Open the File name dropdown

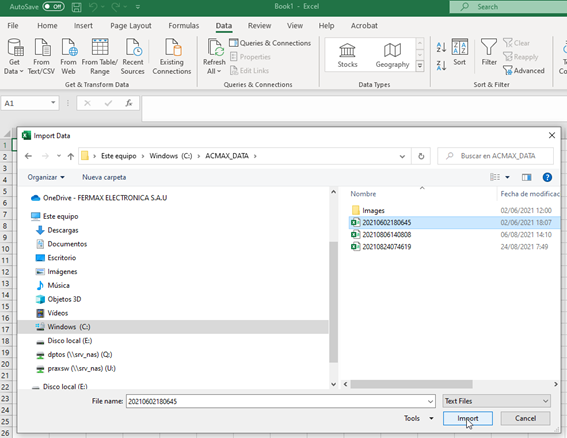tap(431, 401)
